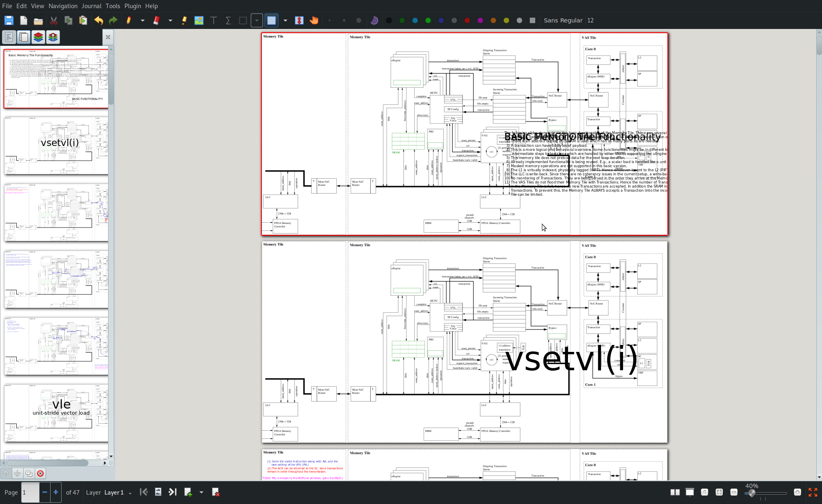This screenshot has width=822, height=504.
Task: Select the LaTeX formula tool
Action: click(228, 20)
